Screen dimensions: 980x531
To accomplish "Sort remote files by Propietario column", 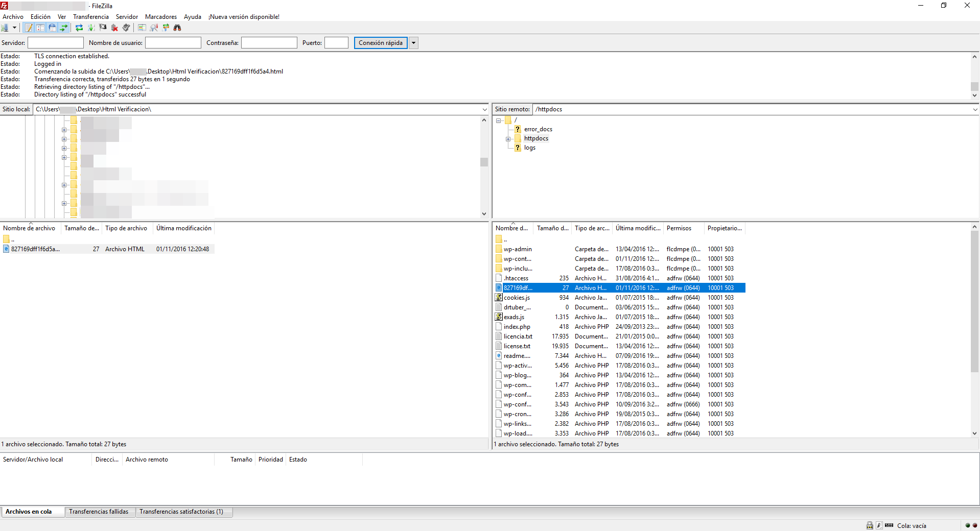I will (x=725, y=228).
